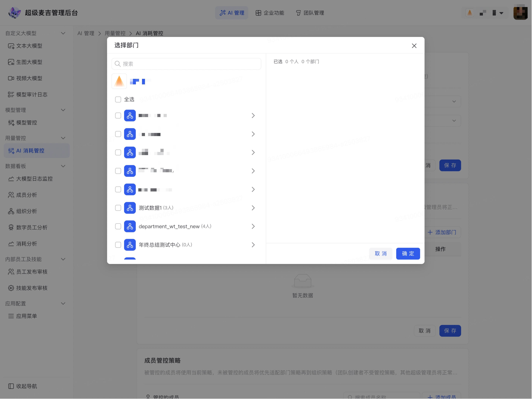Open the 模型审计日志 sidebar item
Image resolution: width=532 pixels, height=399 pixels.
pos(37,95)
